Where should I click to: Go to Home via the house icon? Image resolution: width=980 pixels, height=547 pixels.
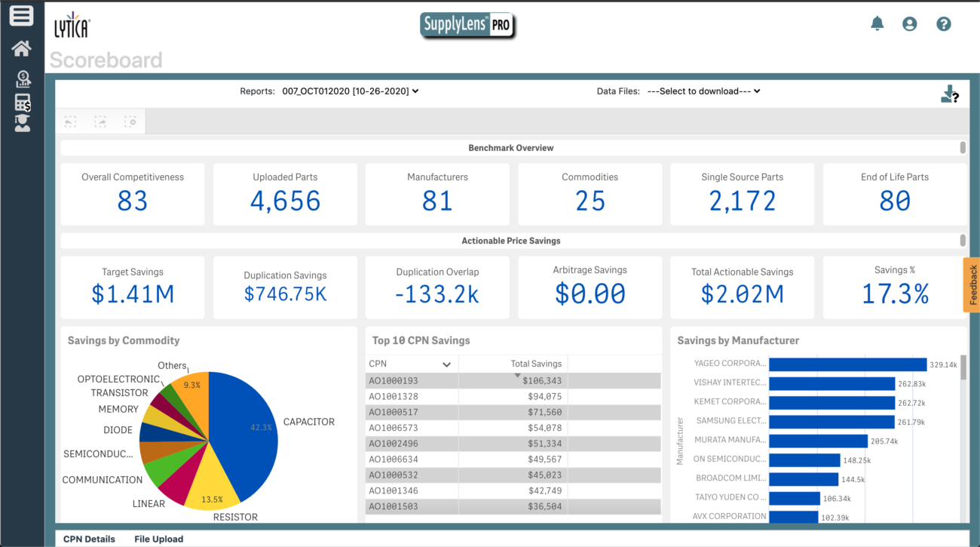(x=21, y=49)
